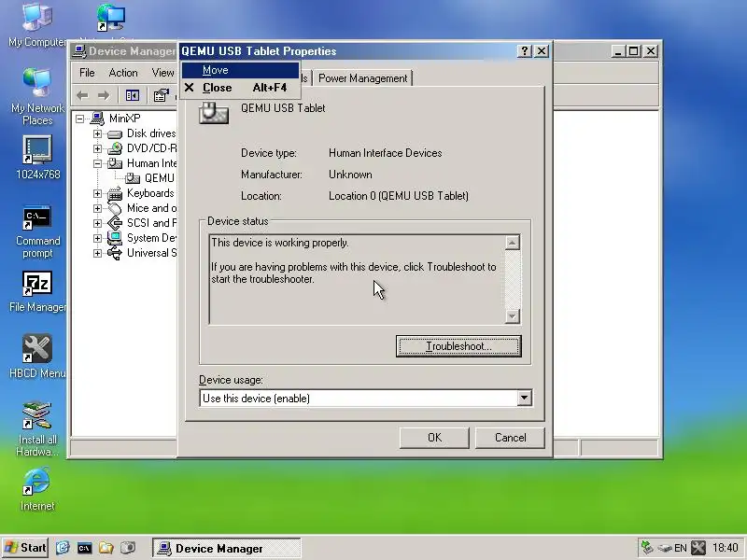The width and height of the screenshot is (747, 560).
Task: Open the Command prompt desktop shortcut
Action: 37,231
